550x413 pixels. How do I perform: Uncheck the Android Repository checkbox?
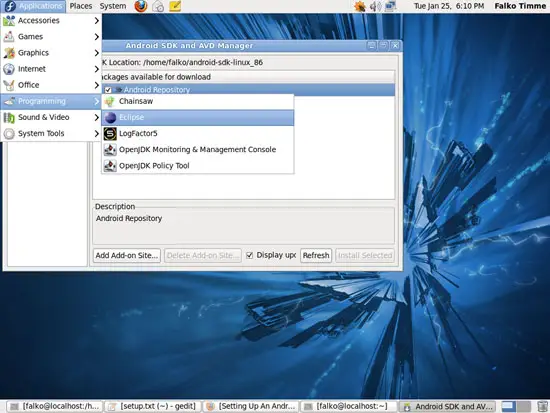(108, 90)
